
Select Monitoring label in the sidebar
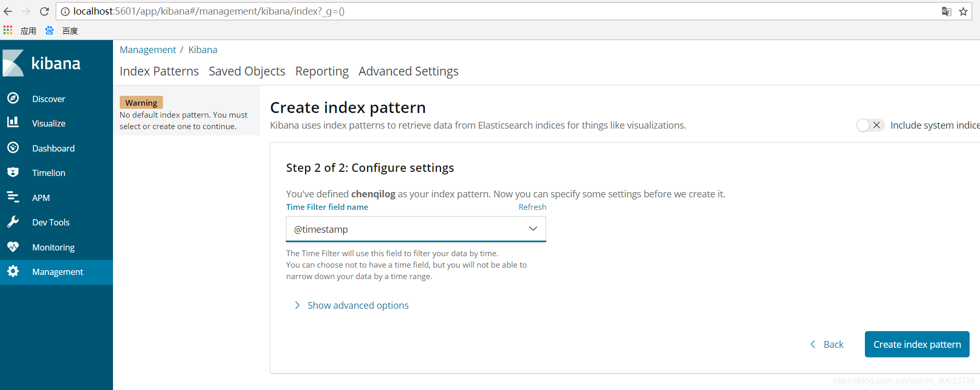pos(53,247)
